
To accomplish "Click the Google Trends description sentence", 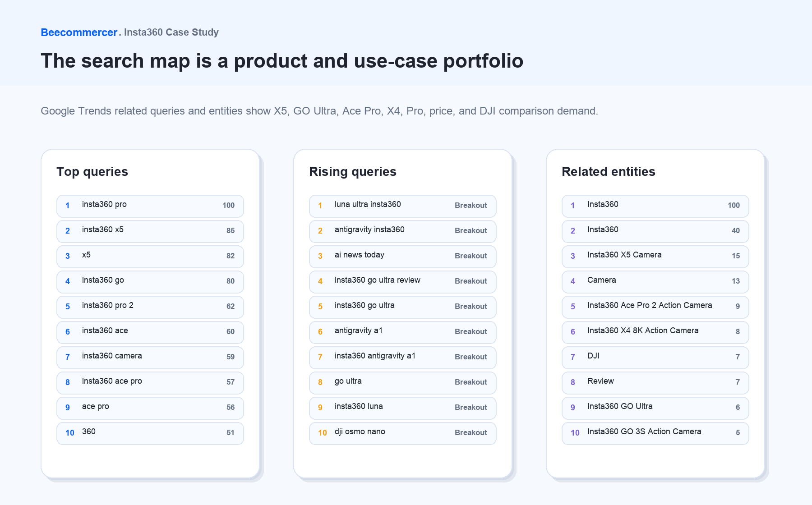I will [319, 111].
